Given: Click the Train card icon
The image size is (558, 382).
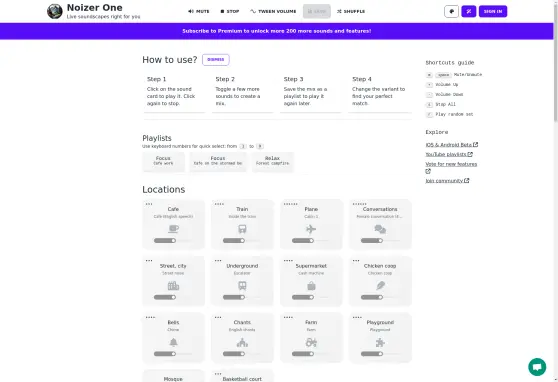Looking at the screenshot, I should 242,229.
